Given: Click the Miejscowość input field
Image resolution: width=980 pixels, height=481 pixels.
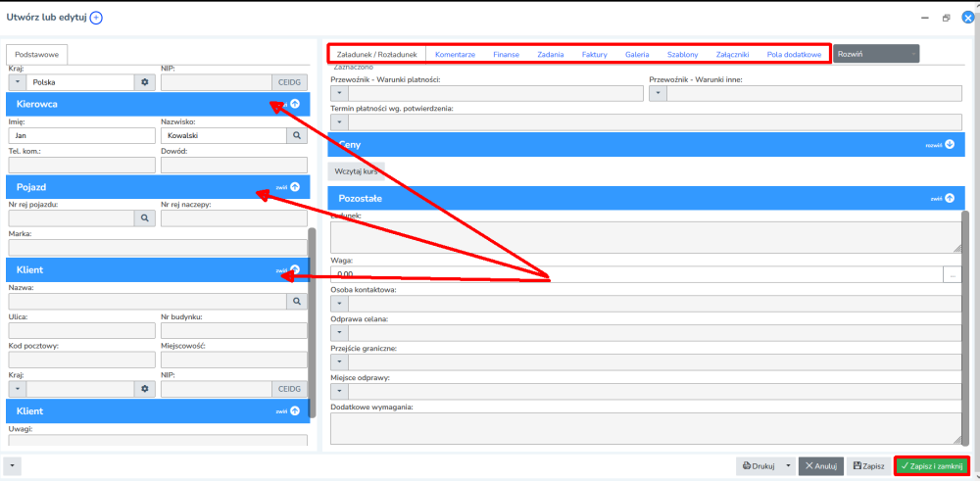Looking at the screenshot, I should coord(234,360).
